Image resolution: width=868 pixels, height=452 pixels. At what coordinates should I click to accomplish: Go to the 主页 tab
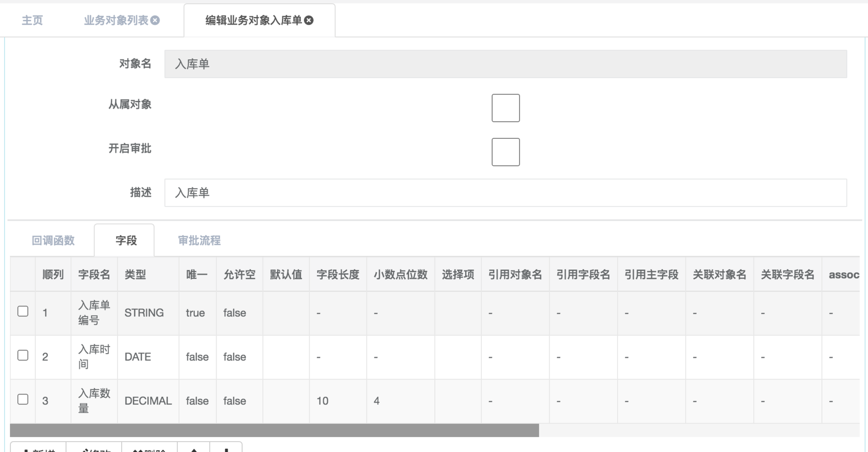32,20
